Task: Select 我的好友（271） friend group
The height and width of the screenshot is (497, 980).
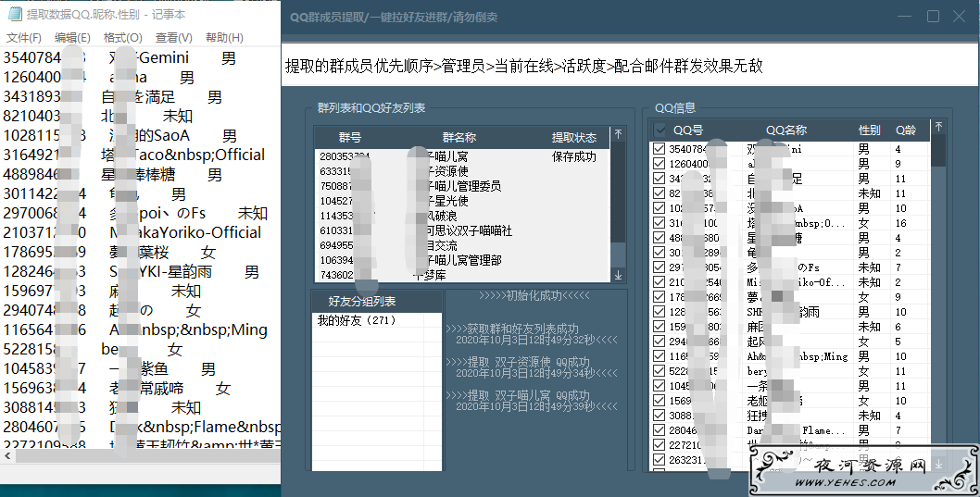Action: pos(357,320)
